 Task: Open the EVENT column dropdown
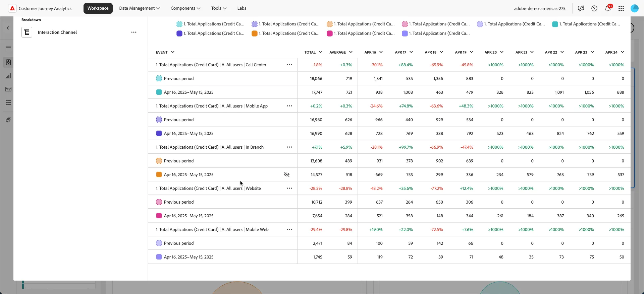173,52
